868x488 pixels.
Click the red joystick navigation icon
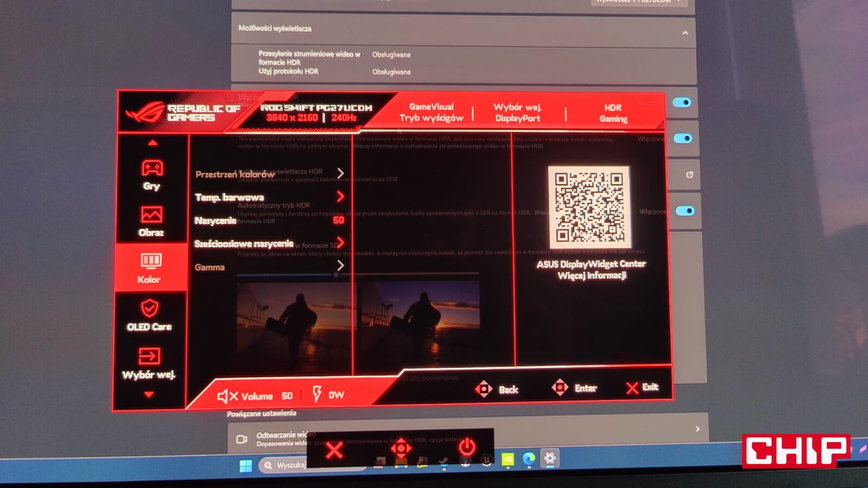(401, 448)
